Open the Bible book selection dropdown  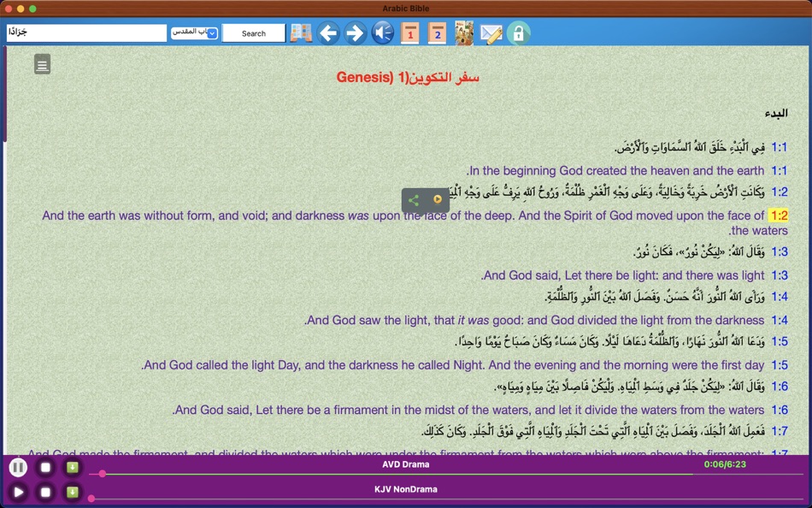pos(194,32)
